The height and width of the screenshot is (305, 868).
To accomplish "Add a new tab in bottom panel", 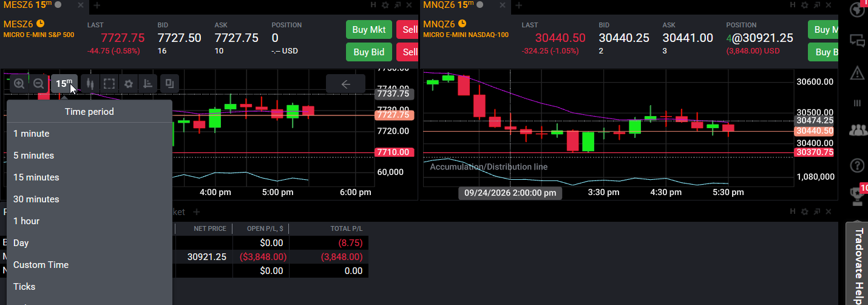I will pyautogui.click(x=196, y=212).
